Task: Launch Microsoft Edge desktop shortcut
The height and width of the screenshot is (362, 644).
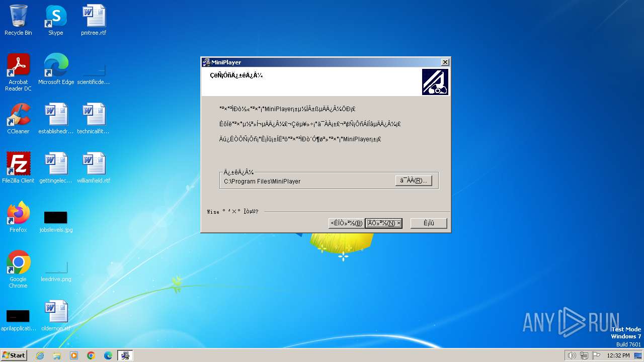Action: pos(56,69)
